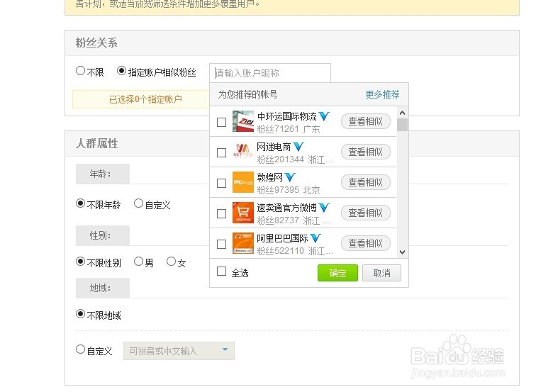Check the box for 网迷电商
536x392 pixels.
tap(221, 152)
